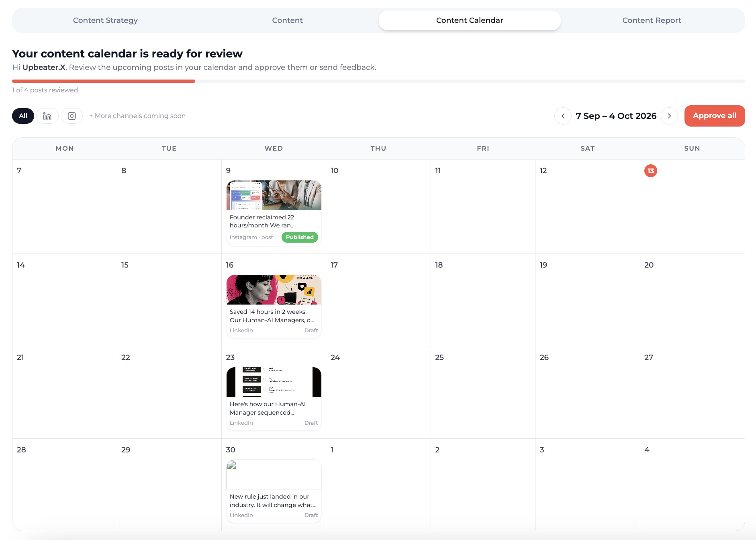Click the Published status badge
Viewport: 756px width, 540px height.
click(x=300, y=237)
